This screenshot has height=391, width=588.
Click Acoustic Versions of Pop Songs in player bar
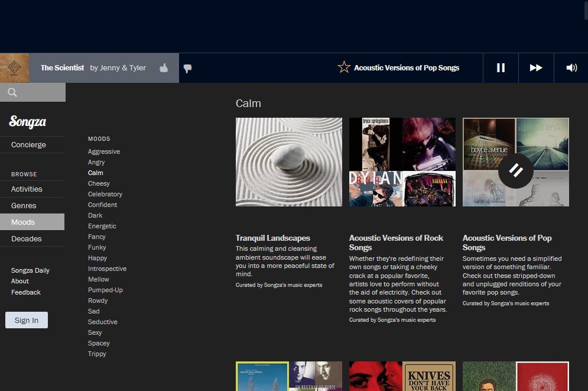tap(407, 68)
